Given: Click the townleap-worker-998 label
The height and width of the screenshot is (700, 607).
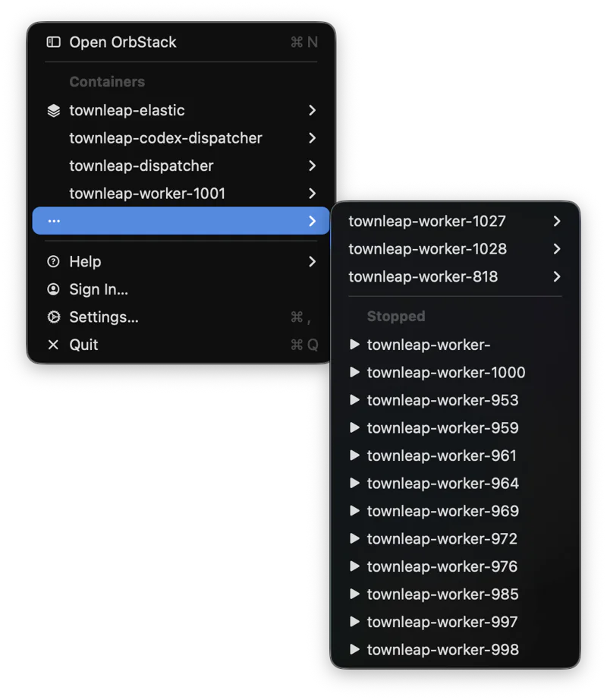Looking at the screenshot, I should coord(443,650).
